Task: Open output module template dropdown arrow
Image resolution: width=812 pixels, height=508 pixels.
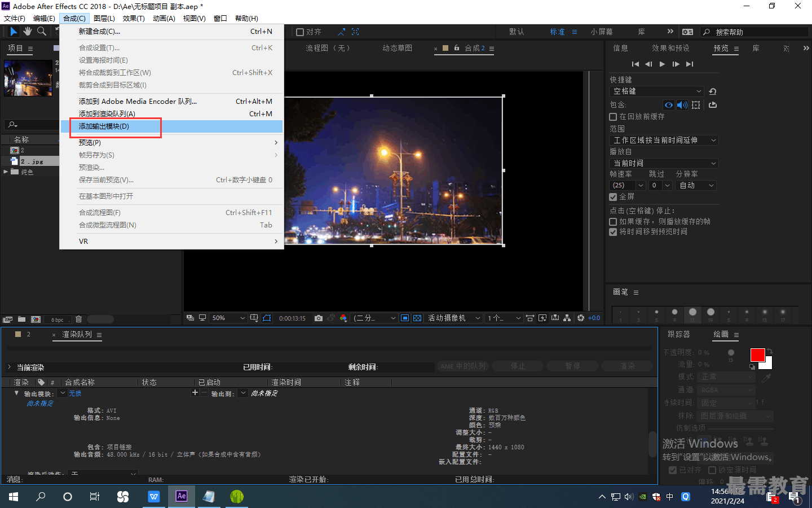Action: (63, 393)
